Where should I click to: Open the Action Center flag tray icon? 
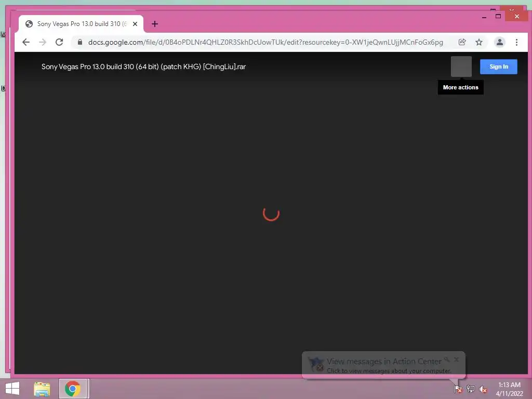[458, 389]
